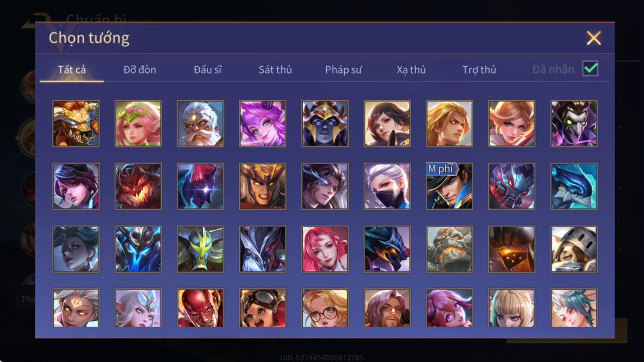Open the Trợ thủ tab
Screen dimensions: 644x362
pos(479,70)
